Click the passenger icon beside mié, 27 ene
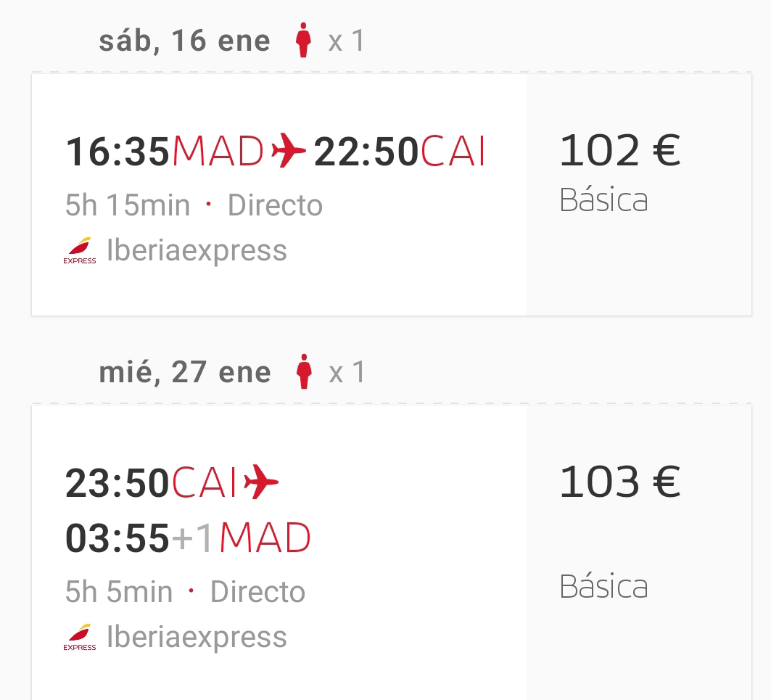This screenshot has height=700, width=771. coord(304,372)
